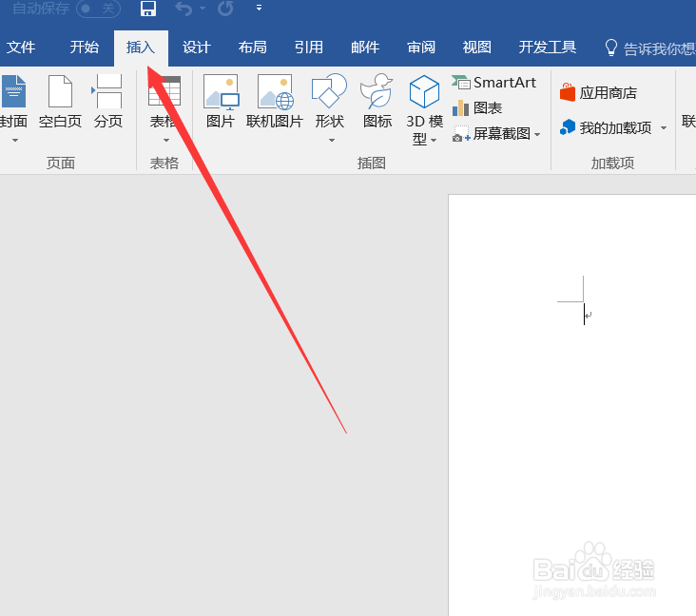The width and height of the screenshot is (696, 616).
Task: Click the Undo arrow icon
Action: click(184, 8)
